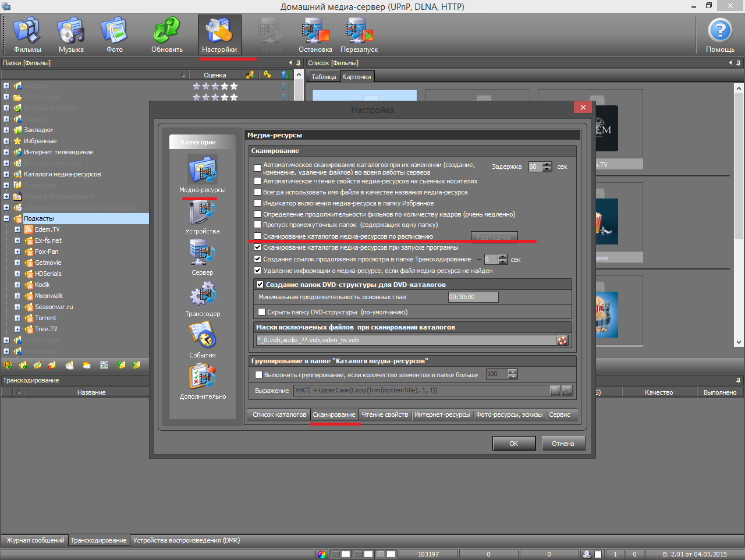Open the Чтение свойств tab
This screenshot has width=745, height=560.
pos(385,414)
